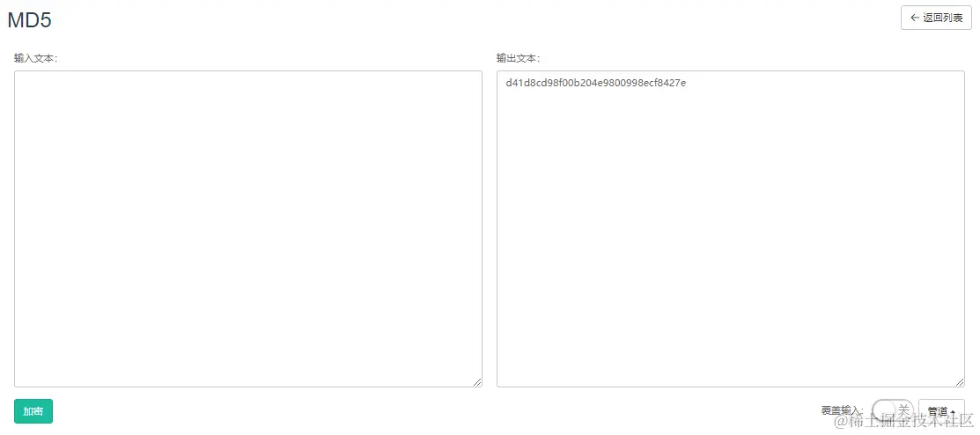Click the 管道 label on the dropdown button
The height and width of the screenshot is (435, 980).
(938, 412)
